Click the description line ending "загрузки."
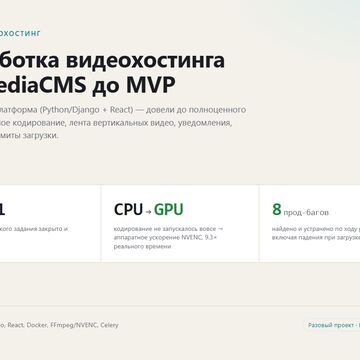This screenshot has height=360, width=360. click(29, 136)
